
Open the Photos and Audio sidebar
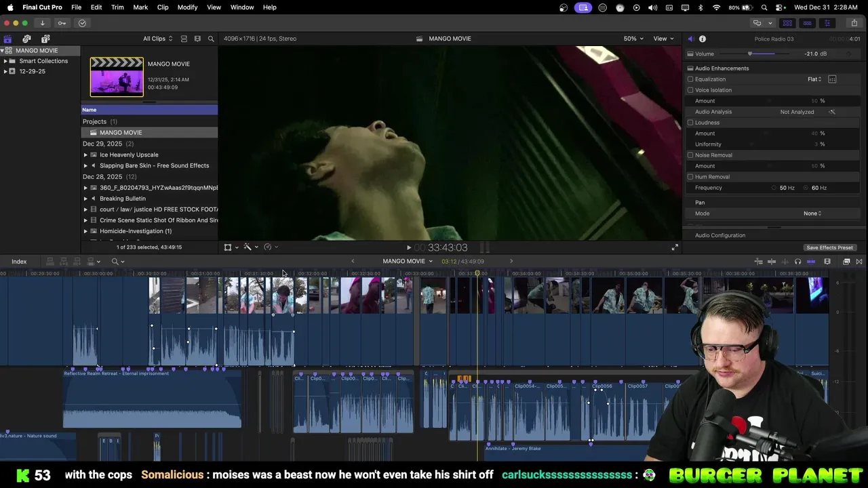26,39
